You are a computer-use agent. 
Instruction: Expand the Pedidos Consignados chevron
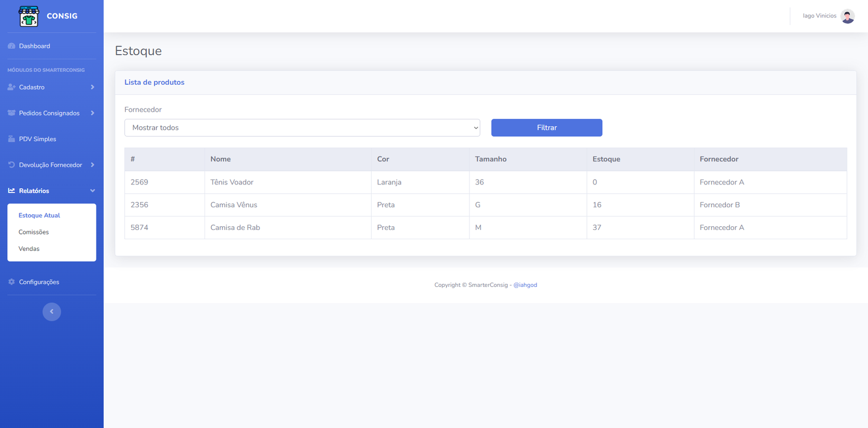point(93,113)
